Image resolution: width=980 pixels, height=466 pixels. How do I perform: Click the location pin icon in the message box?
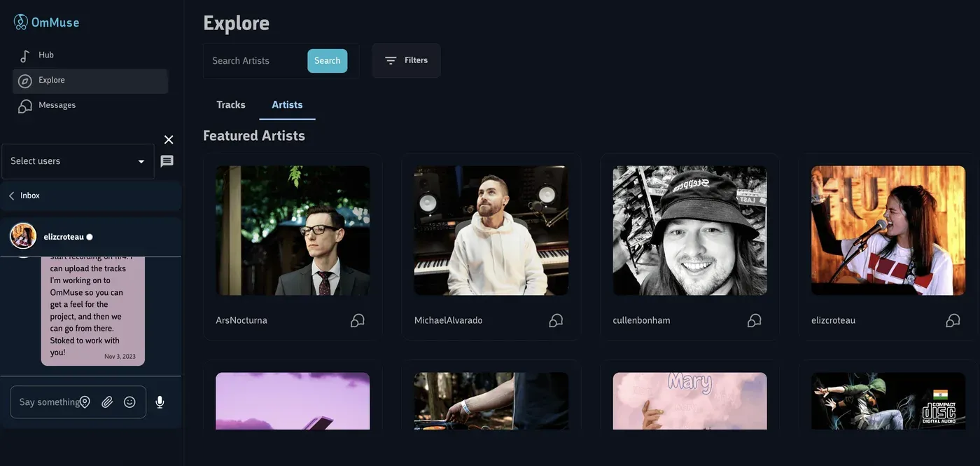(x=85, y=402)
